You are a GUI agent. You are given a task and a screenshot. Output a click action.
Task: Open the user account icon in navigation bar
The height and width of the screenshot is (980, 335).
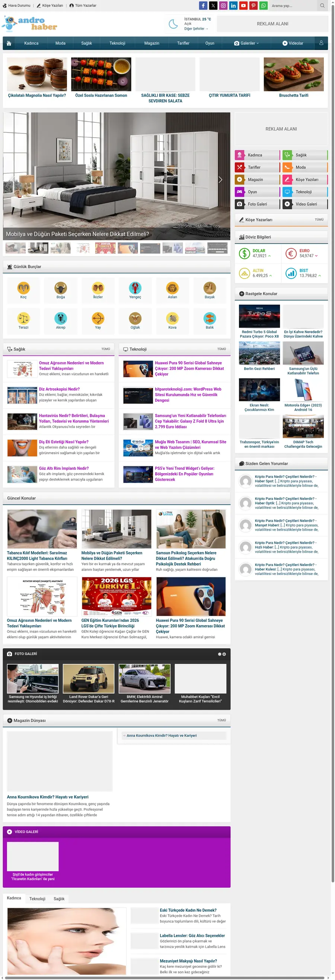321,43
